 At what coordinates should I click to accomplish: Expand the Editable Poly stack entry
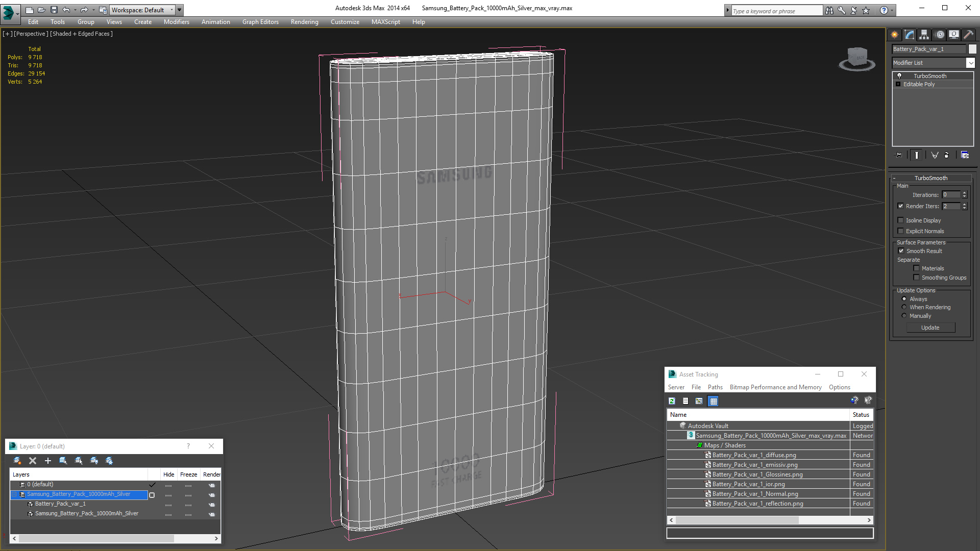pos(898,84)
